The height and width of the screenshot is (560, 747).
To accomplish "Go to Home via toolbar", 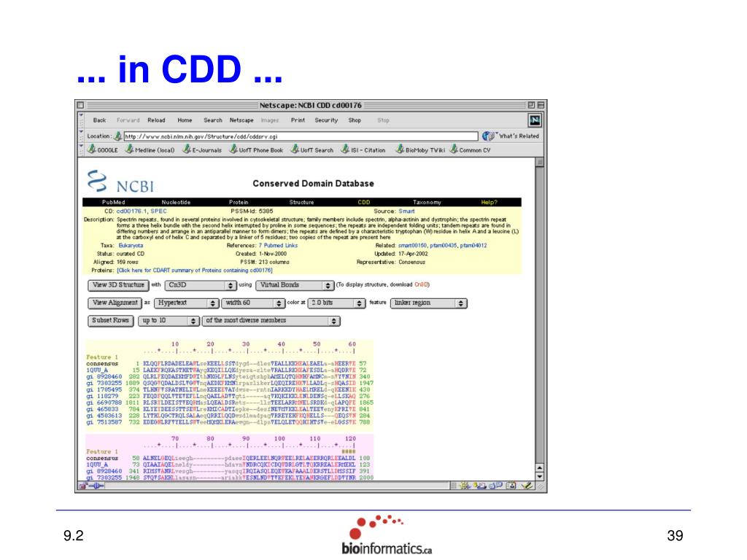I will (185, 120).
